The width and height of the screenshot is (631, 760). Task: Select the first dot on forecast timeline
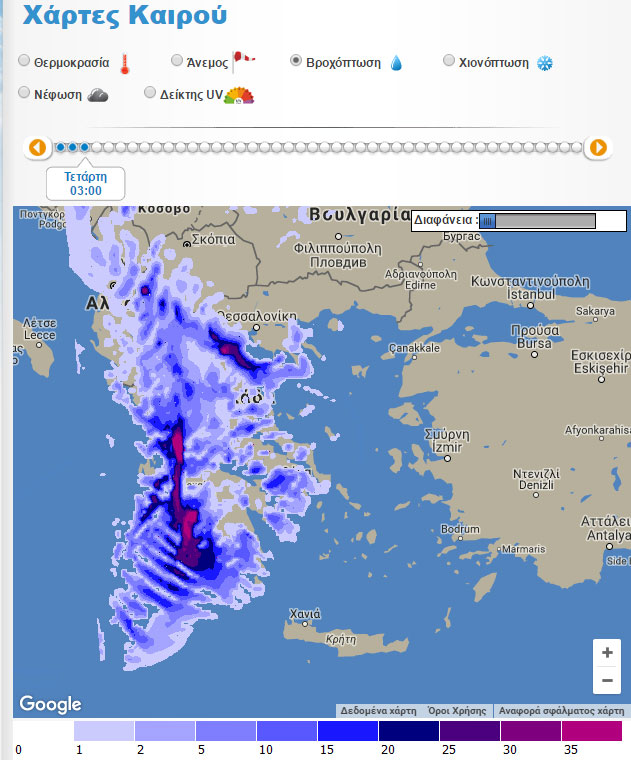coord(60,148)
